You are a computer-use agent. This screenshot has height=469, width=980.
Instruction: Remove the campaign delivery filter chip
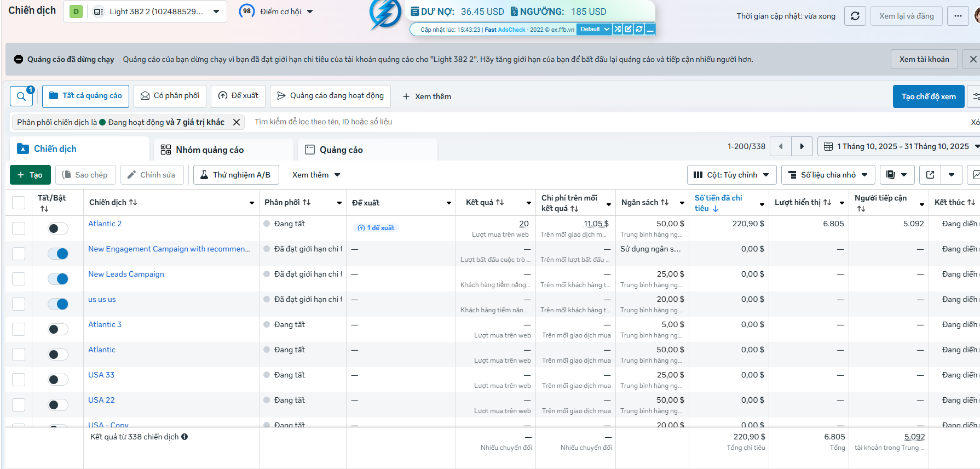pos(236,122)
